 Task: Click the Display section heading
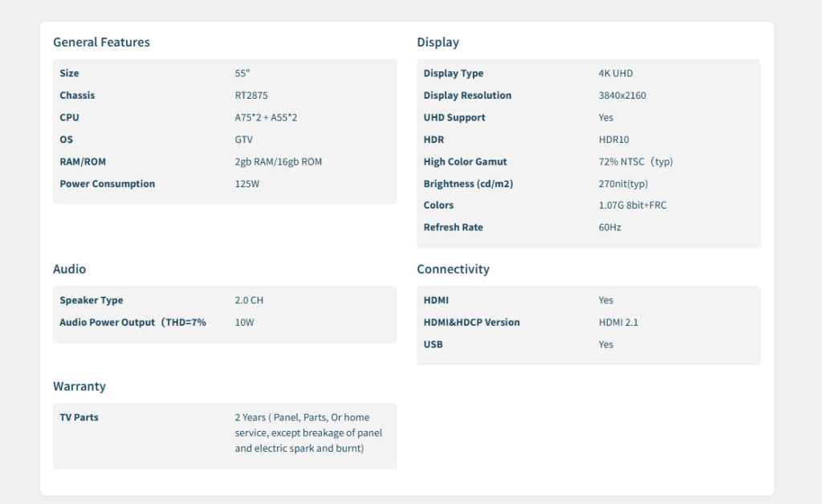(x=437, y=43)
